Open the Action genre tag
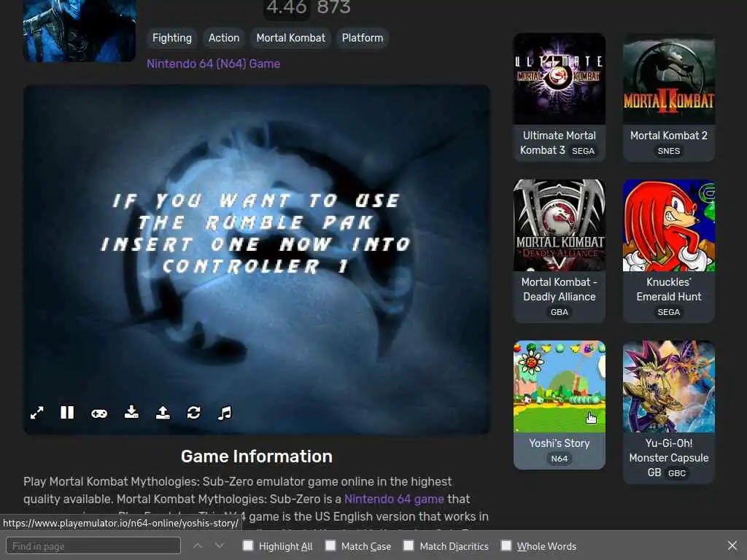 point(224,38)
